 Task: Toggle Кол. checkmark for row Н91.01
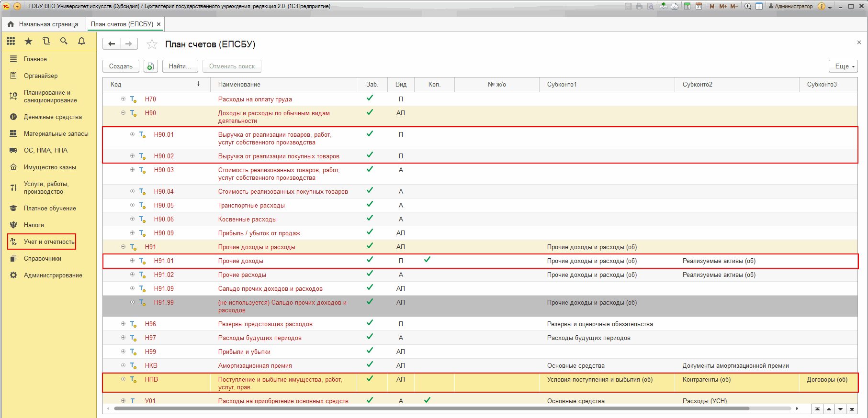click(x=427, y=260)
